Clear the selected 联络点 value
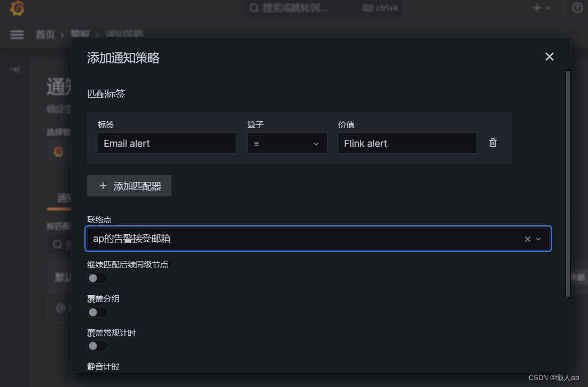Screen dimensions: 588x387 tap(527, 239)
